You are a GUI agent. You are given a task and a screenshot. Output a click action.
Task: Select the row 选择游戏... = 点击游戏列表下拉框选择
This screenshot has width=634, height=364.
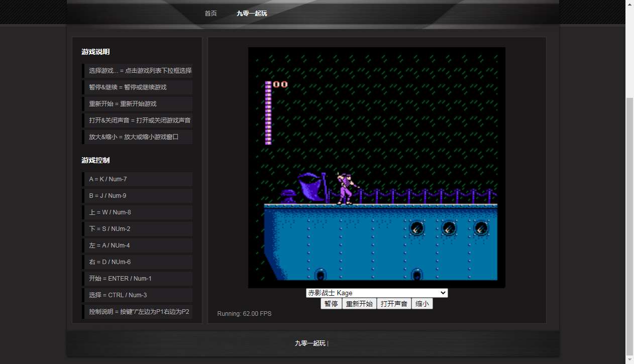click(x=137, y=71)
